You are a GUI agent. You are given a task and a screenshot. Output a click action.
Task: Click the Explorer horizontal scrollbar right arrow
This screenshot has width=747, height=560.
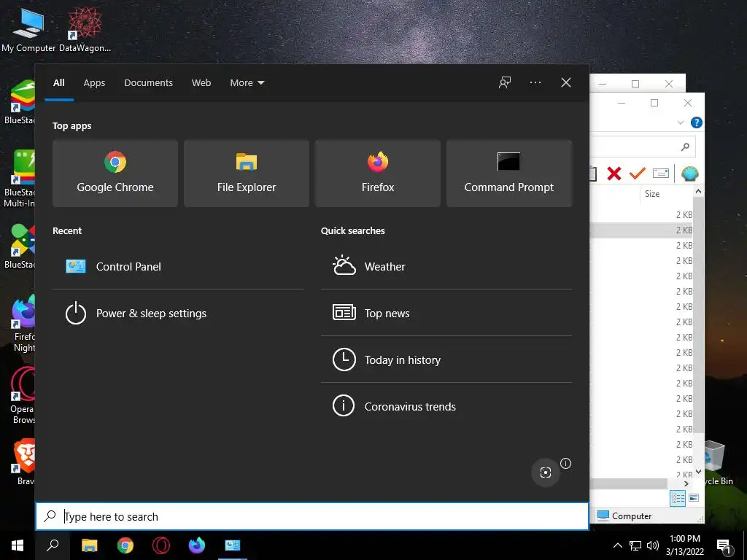coord(686,484)
